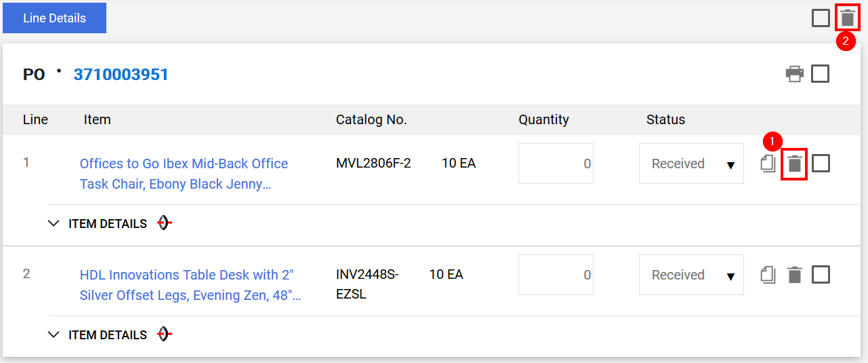Expand ITEM DETAILS under line 1
868x363 pixels.
(98, 224)
